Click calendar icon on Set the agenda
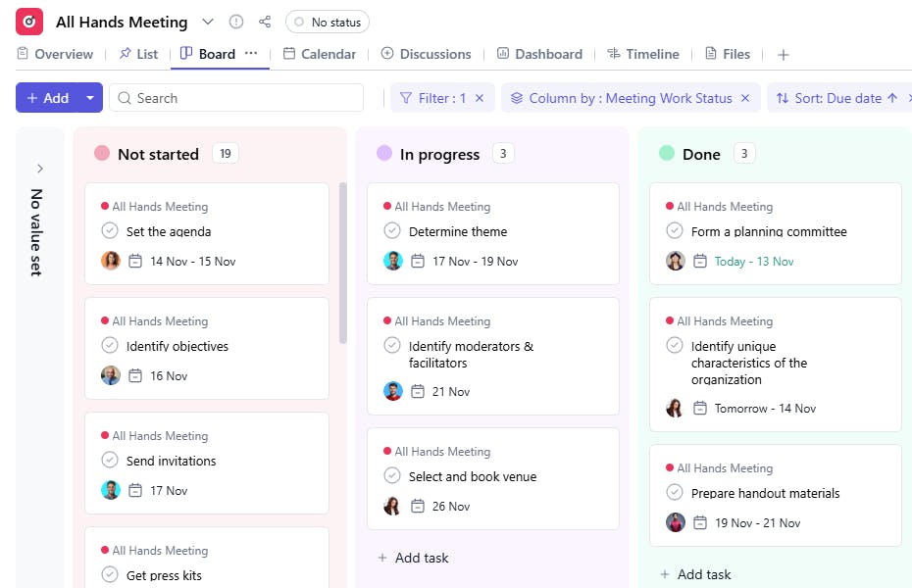The height and width of the screenshot is (588, 912). 135,261
